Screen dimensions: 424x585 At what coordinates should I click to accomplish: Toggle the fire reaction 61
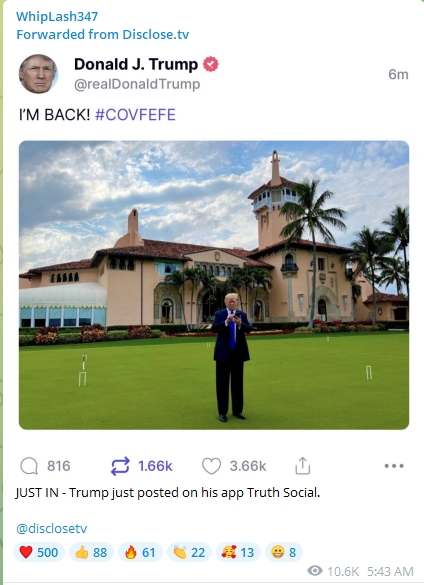[140, 552]
